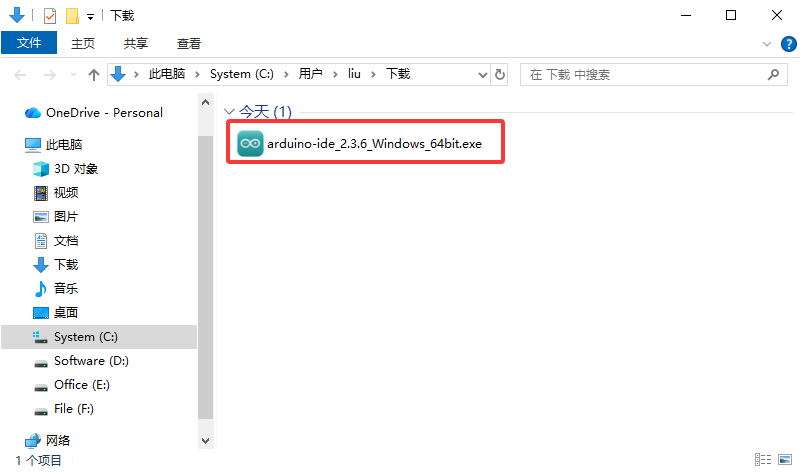Click the navigation pane scrollbar thumb

[205, 278]
